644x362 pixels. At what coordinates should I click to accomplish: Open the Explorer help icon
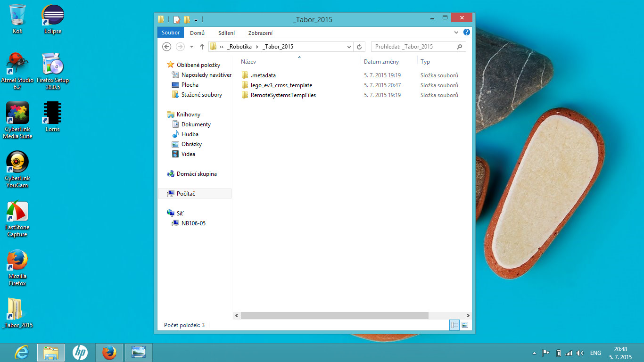point(466,33)
